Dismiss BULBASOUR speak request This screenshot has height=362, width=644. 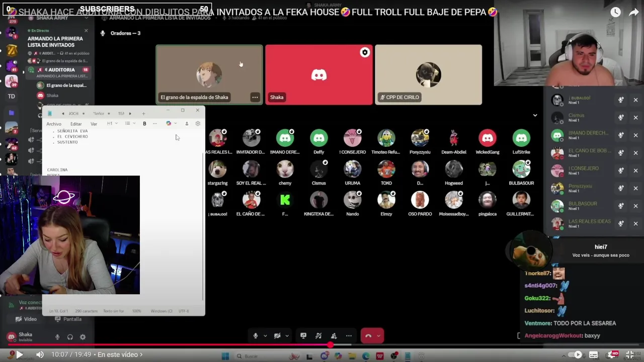[x=635, y=206]
